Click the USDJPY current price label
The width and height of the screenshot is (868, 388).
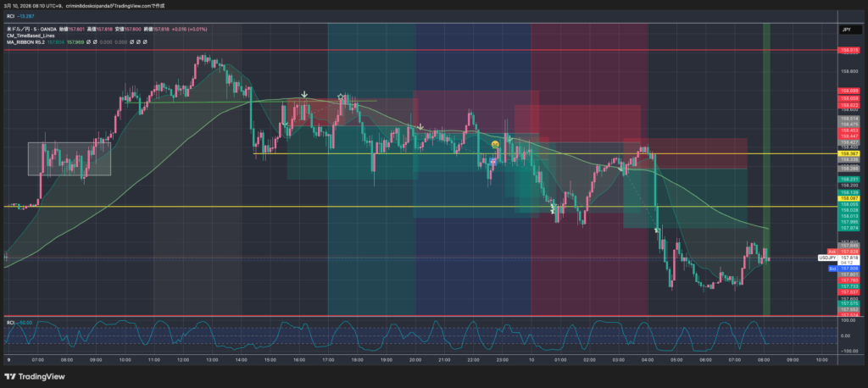pyautogui.click(x=828, y=258)
